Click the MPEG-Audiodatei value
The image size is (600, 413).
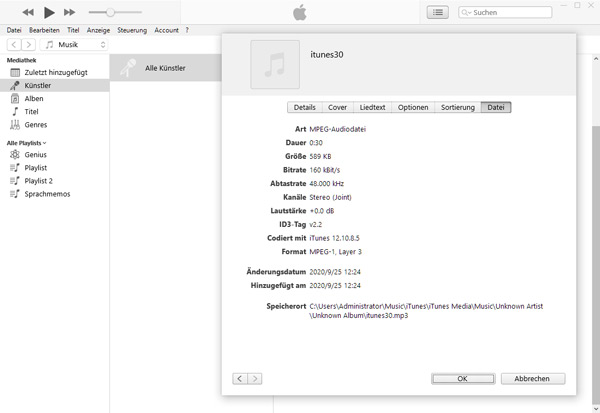[x=338, y=129]
